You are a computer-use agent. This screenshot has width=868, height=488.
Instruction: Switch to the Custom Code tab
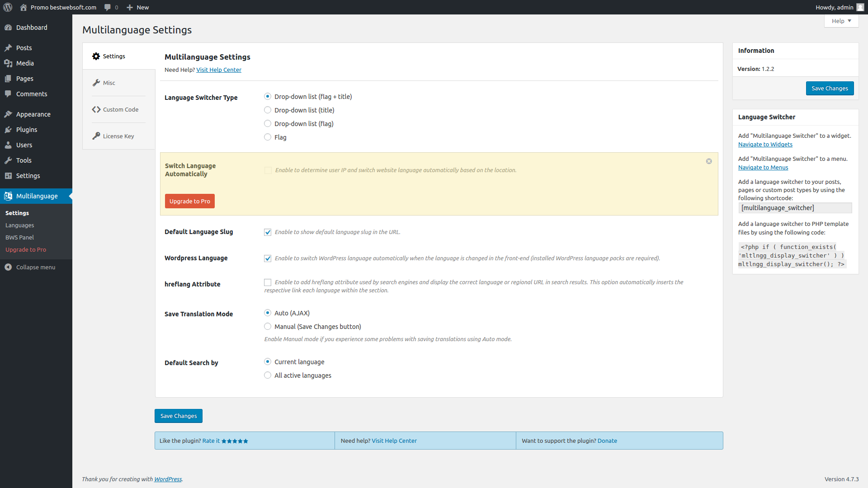point(119,109)
